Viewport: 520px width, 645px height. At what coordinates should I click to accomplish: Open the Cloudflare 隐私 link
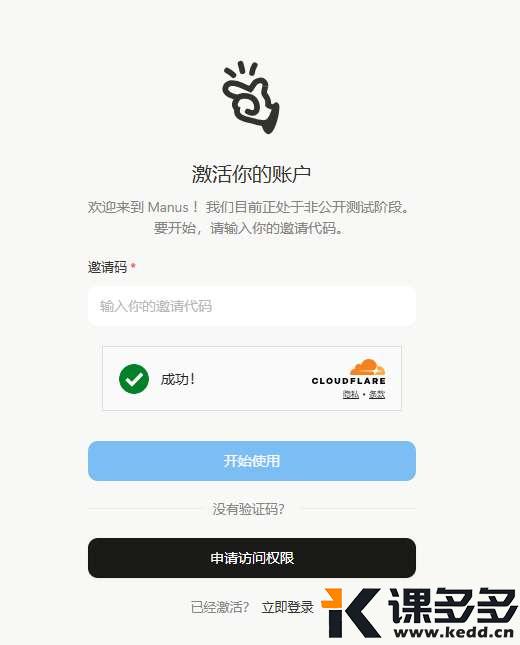click(x=351, y=394)
